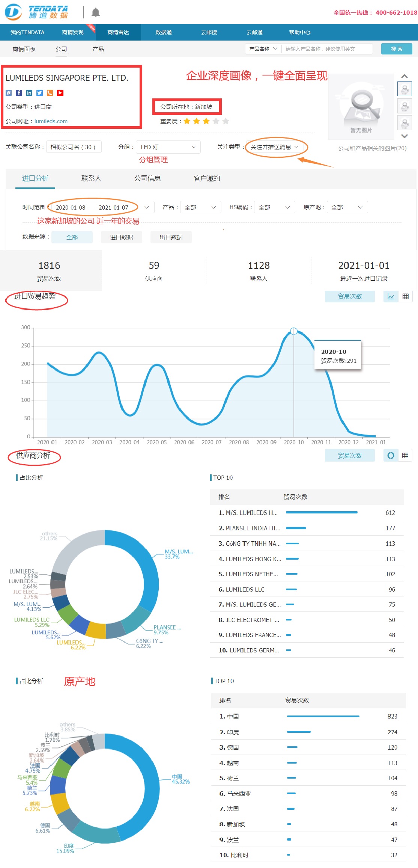Viewport: 418px width, 868px height.
Task: Switch import trend to line chart view
Action: click(391, 296)
